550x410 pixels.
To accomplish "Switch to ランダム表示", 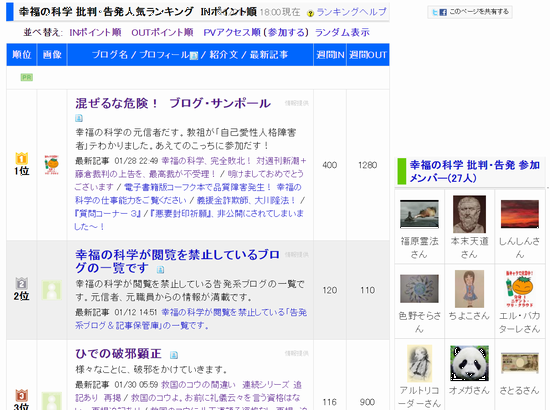I will click(342, 33).
